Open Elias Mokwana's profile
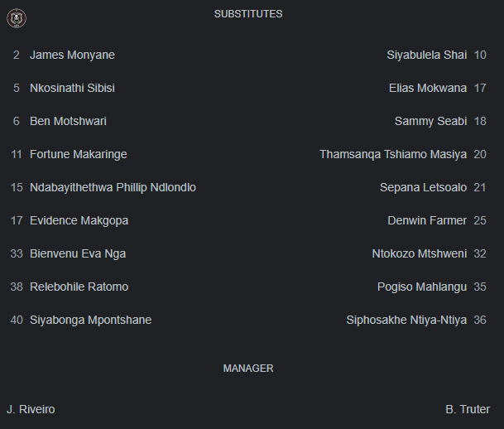504x429 pixels. (x=427, y=89)
